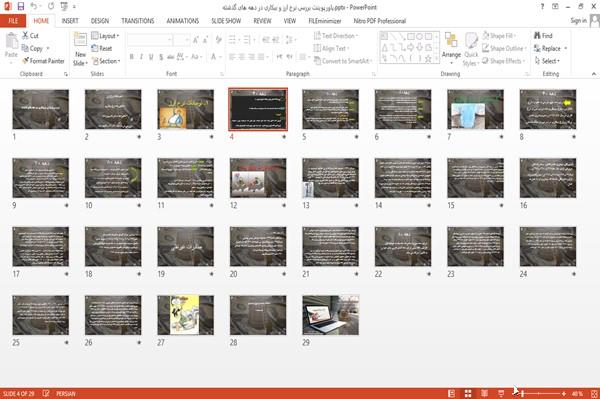Switch to the SLIDE SHOW tab
This screenshot has width=600, height=399.
pyautogui.click(x=226, y=21)
